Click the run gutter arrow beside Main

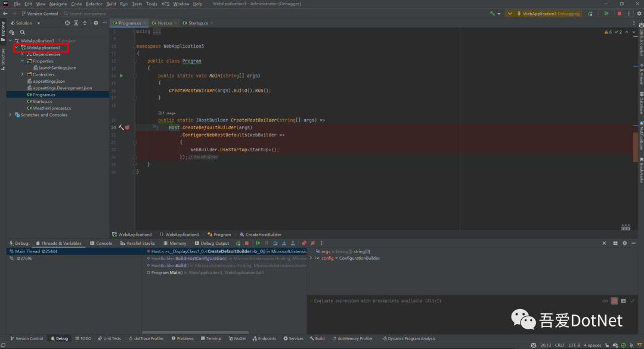click(122, 76)
